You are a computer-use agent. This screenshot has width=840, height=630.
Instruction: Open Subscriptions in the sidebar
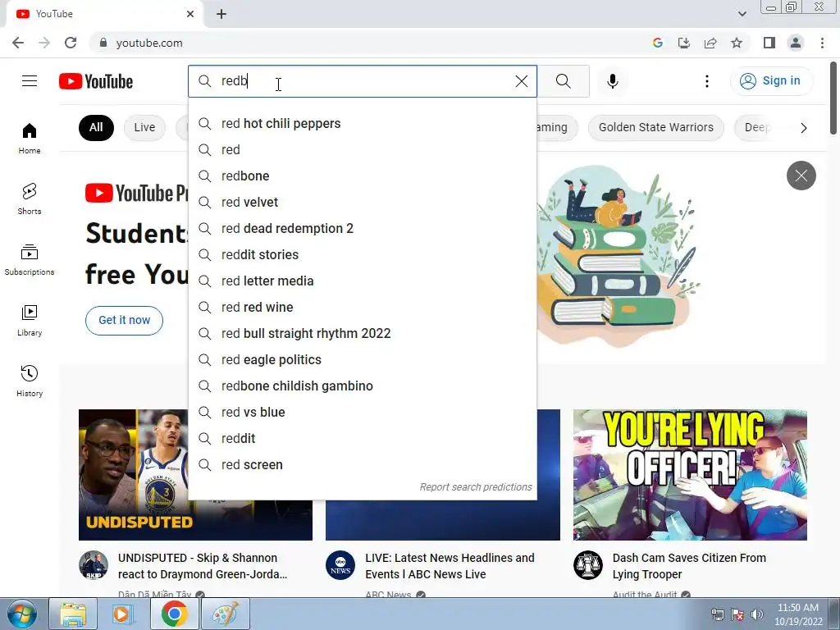pyautogui.click(x=30, y=259)
